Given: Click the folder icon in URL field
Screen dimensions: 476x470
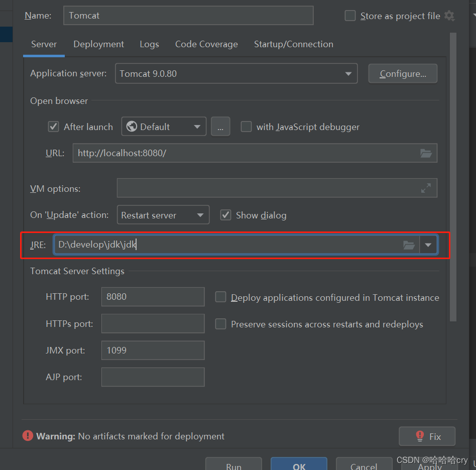Looking at the screenshot, I should tap(426, 153).
